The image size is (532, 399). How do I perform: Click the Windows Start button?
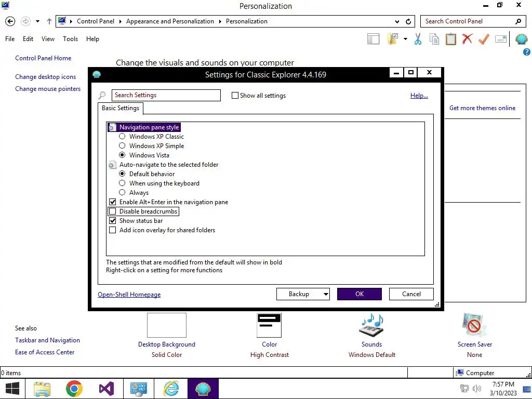tap(12, 389)
